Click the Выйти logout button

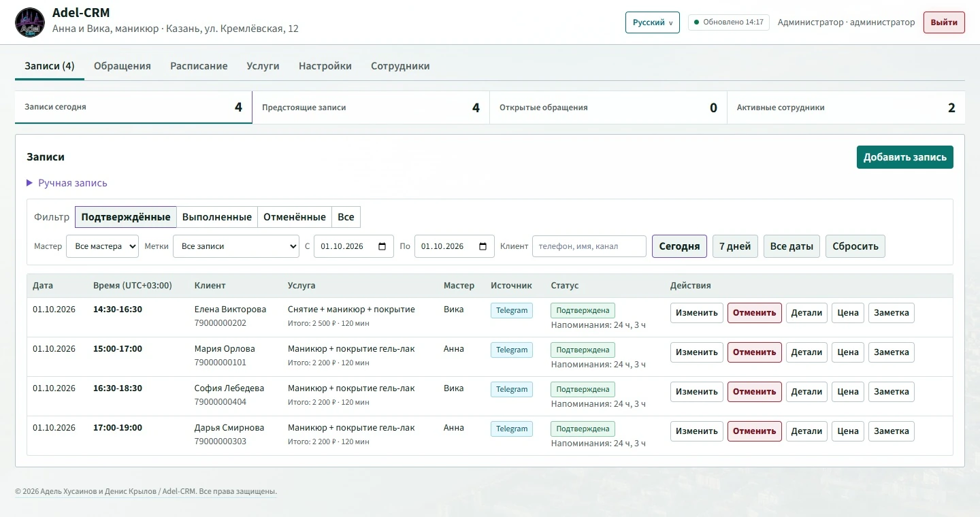click(944, 22)
